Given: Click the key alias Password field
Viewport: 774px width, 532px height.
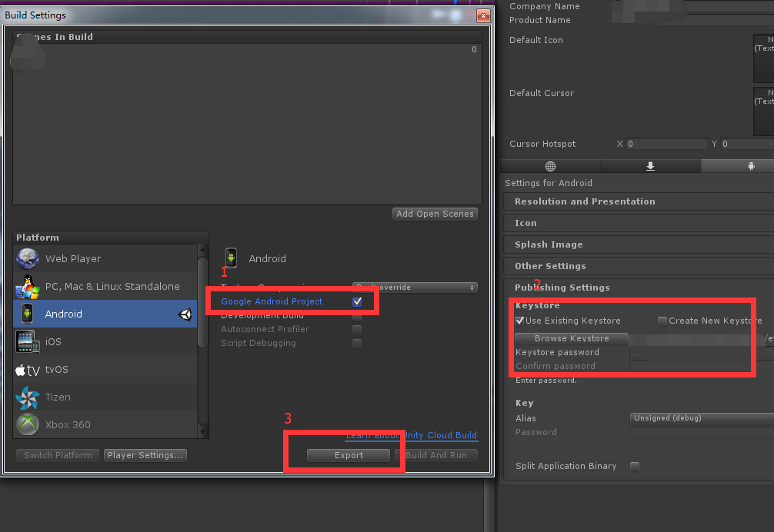Looking at the screenshot, I should tap(702, 432).
